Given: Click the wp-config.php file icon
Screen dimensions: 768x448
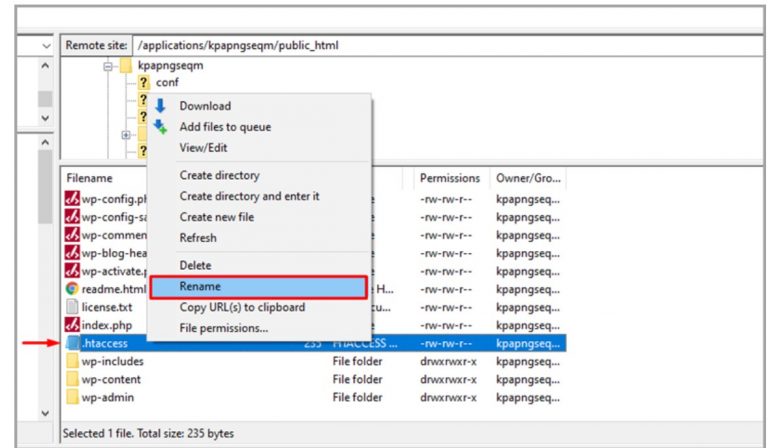Looking at the screenshot, I should (x=72, y=198).
